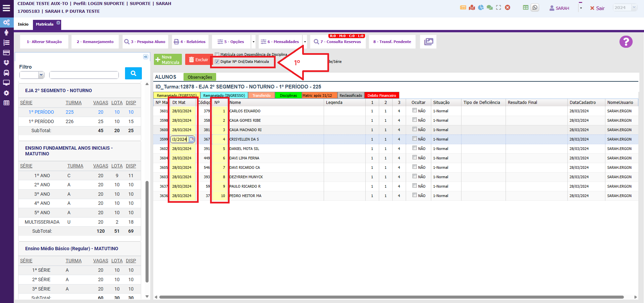Click the image gallery toolbar icon
Image resolution: width=644 pixels, height=303 pixels.
click(429, 42)
